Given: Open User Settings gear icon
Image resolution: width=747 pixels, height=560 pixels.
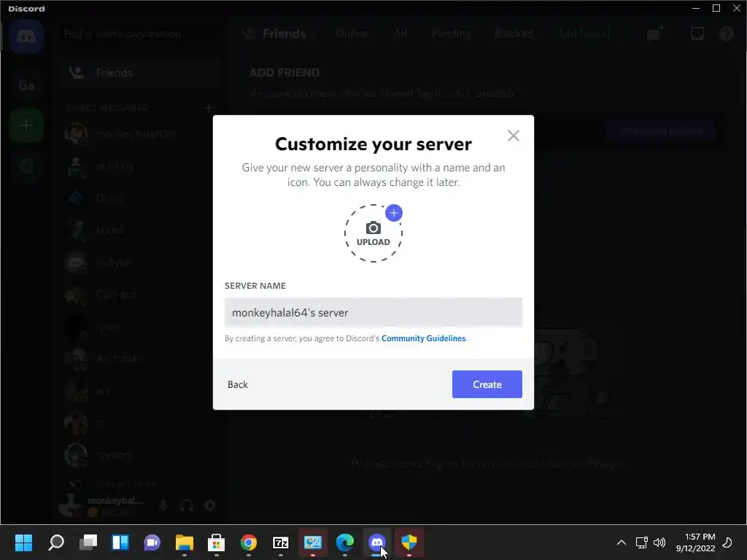Looking at the screenshot, I should (x=209, y=505).
